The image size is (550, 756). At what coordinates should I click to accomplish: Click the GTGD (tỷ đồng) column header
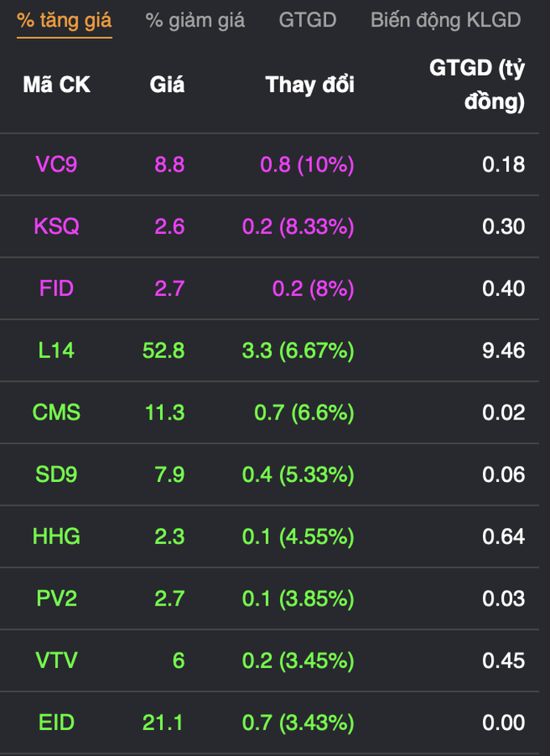(x=476, y=85)
